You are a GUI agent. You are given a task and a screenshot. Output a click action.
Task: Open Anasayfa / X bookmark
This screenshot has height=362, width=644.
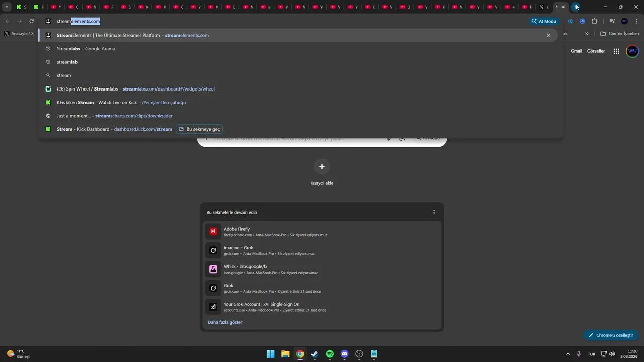[x=19, y=34]
